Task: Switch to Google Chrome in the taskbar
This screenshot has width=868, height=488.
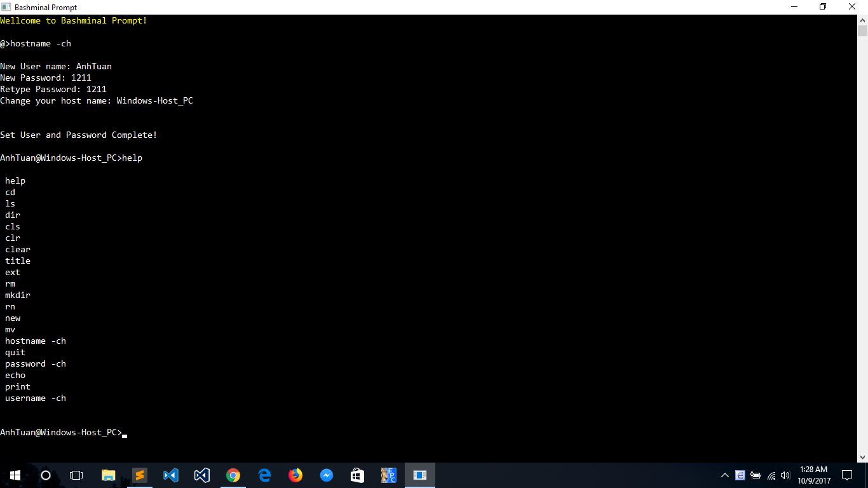Action: click(233, 475)
